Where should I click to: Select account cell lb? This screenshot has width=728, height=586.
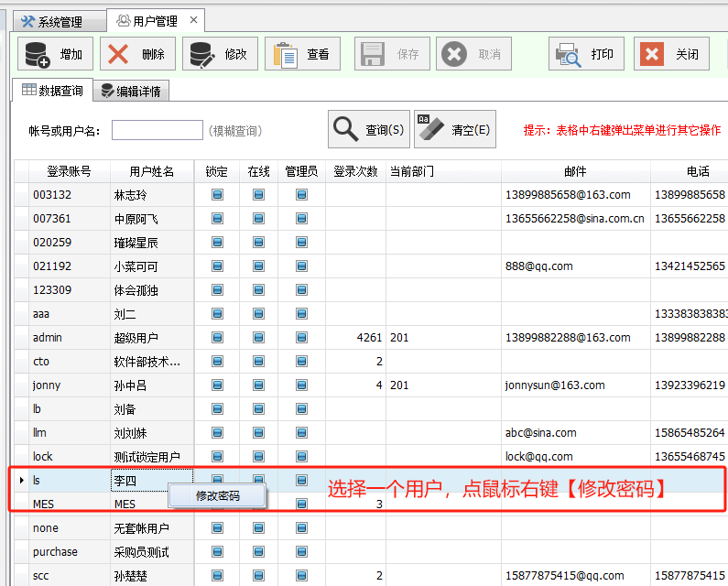click(x=70, y=409)
